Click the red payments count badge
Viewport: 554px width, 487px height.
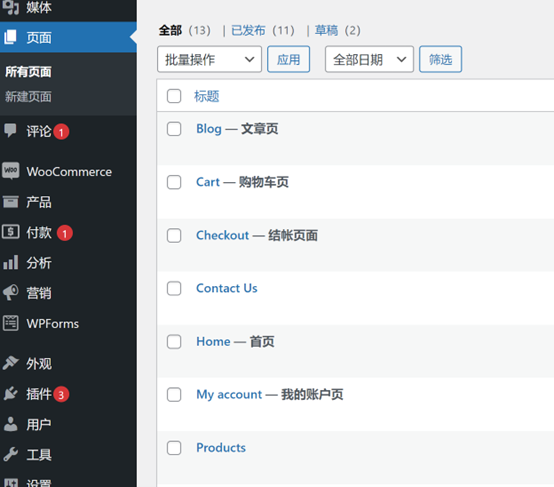point(65,233)
